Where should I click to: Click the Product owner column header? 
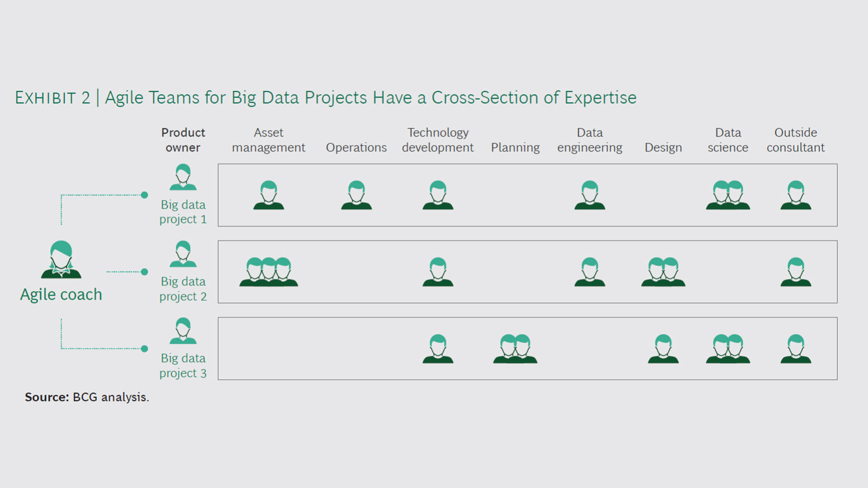(x=183, y=140)
